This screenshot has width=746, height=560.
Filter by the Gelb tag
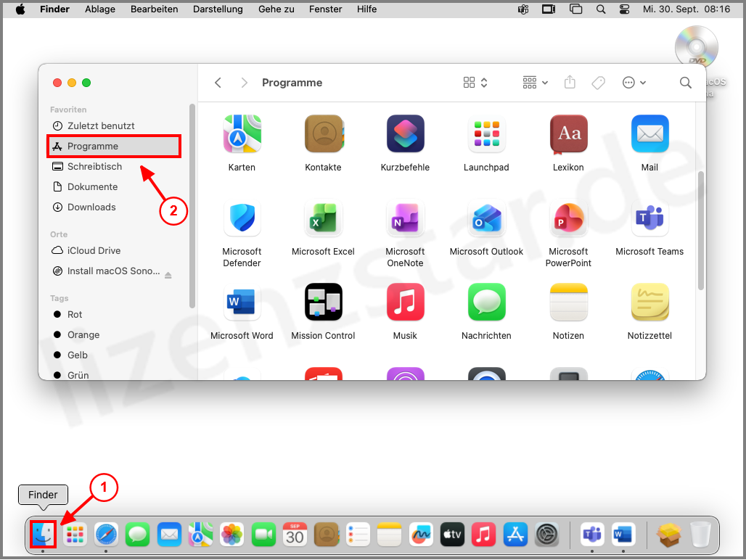(114, 355)
